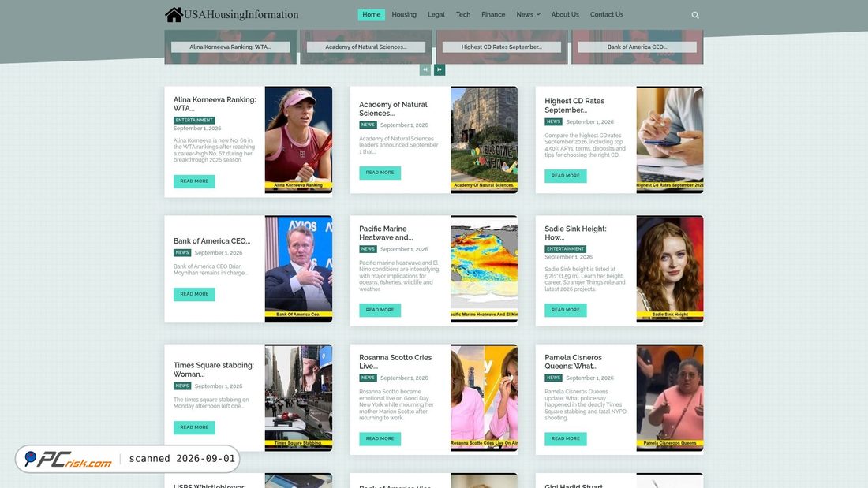The height and width of the screenshot is (488, 868).
Task: Click Sadie Sink Height: How headline
Action: 576,233
